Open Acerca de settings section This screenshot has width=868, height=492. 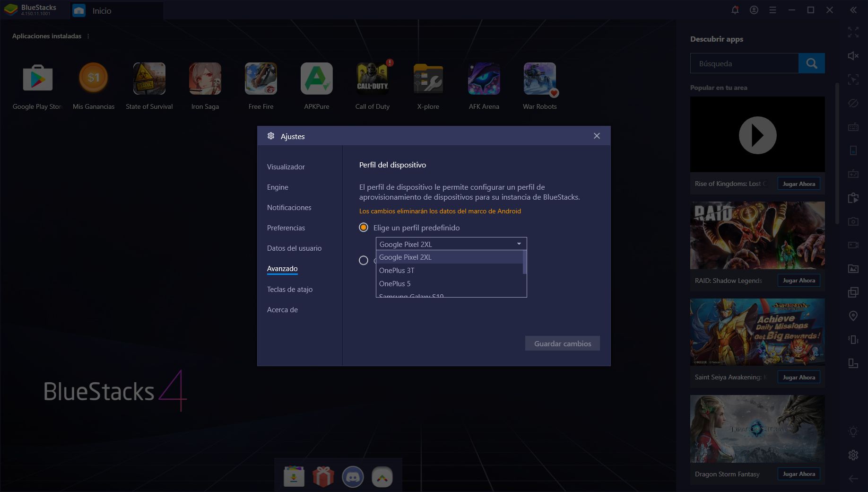[x=282, y=310]
